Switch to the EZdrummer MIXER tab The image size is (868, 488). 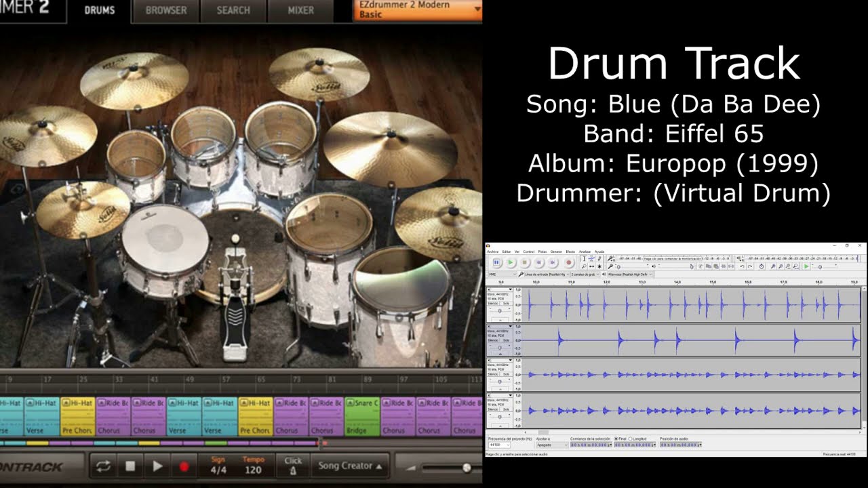pyautogui.click(x=300, y=10)
